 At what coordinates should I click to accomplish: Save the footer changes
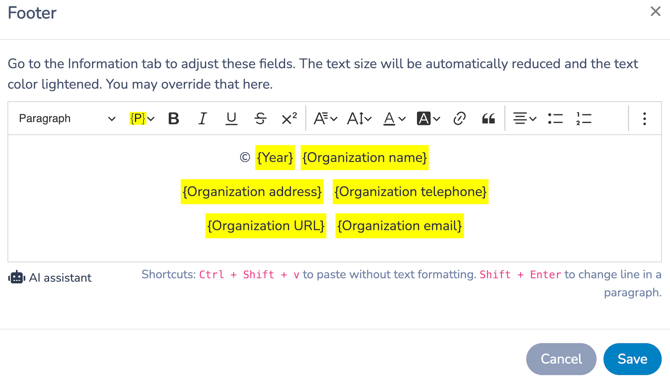point(632,359)
